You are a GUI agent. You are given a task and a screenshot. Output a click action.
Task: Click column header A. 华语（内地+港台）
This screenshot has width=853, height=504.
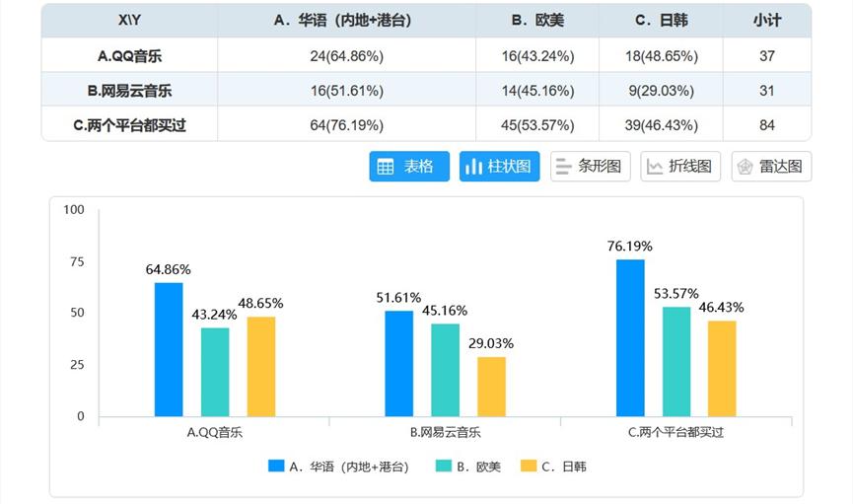click(x=346, y=20)
